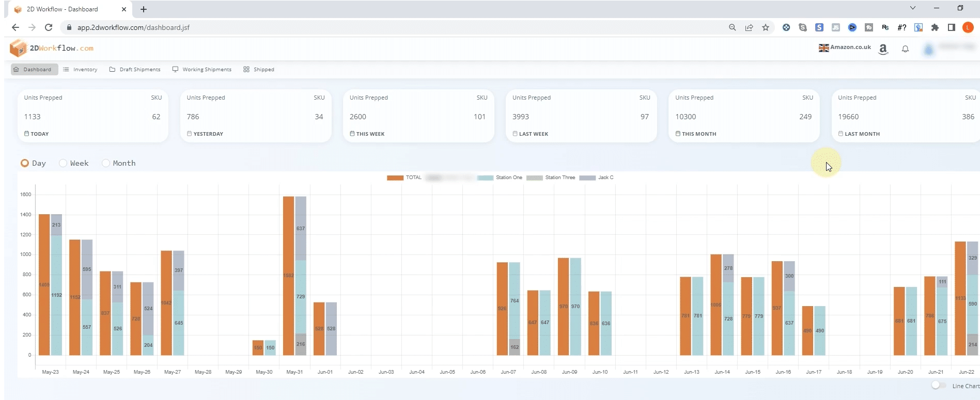
Task: Click the share page icon in address bar
Action: pos(749,27)
